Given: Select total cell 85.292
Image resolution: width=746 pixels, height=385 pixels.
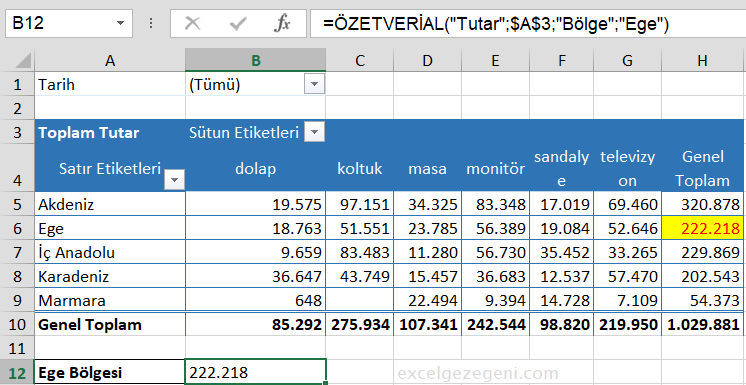Looking at the screenshot, I should [x=255, y=325].
